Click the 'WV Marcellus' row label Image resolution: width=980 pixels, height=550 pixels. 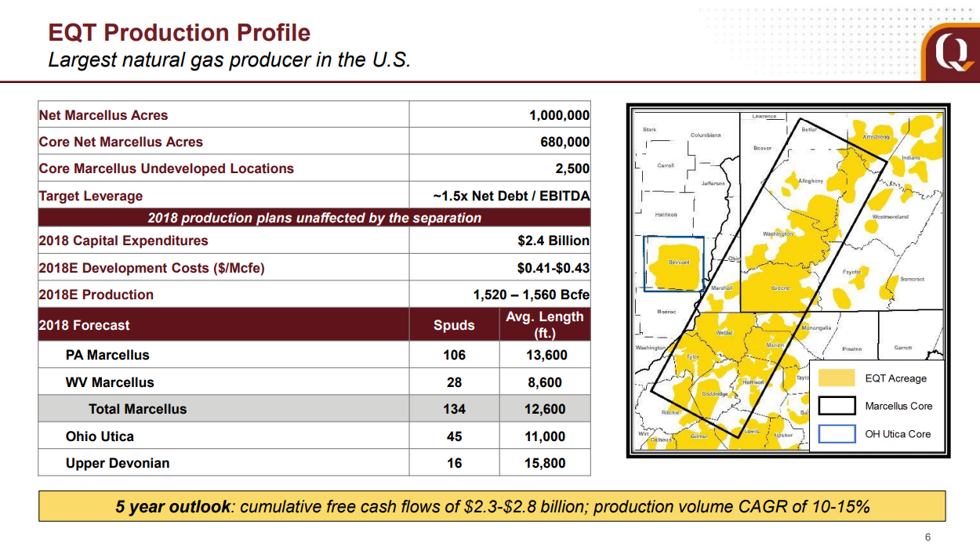pos(110,382)
